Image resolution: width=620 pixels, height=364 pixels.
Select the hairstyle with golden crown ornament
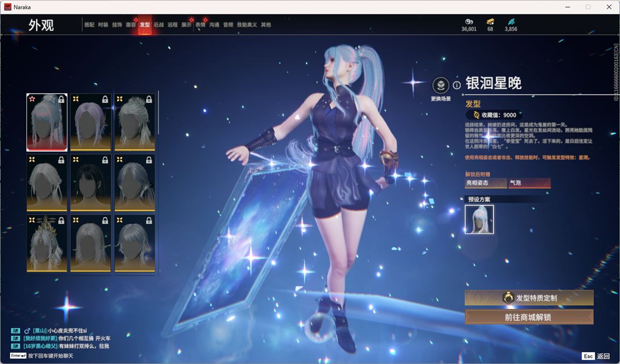pyautogui.click(x=47, y=243)
